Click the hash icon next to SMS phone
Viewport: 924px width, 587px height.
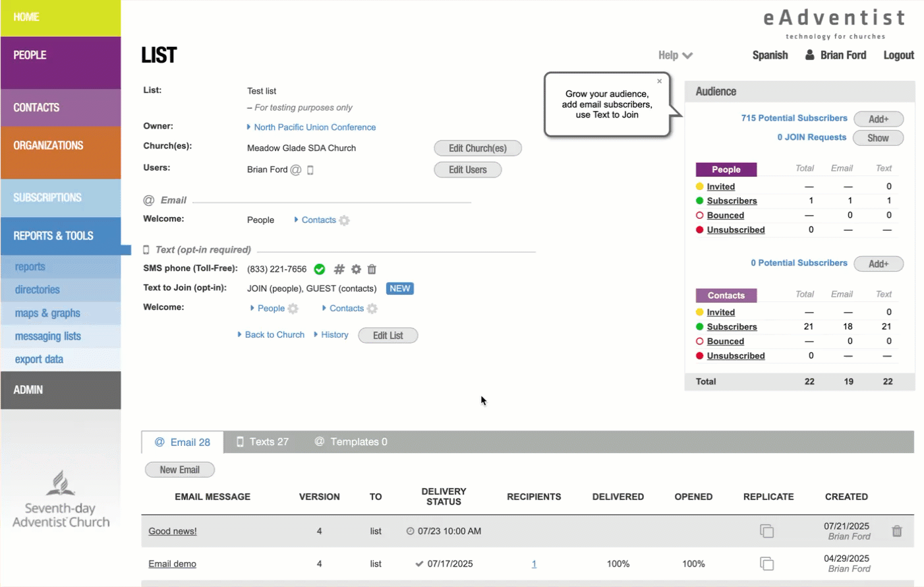[339, 269]
